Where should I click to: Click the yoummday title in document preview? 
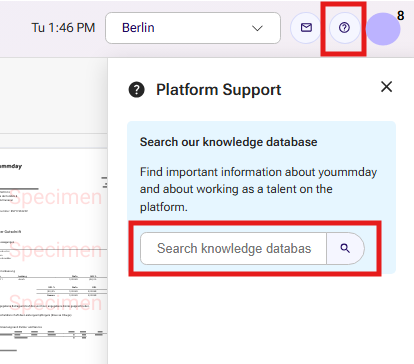(x=11, y=166)
